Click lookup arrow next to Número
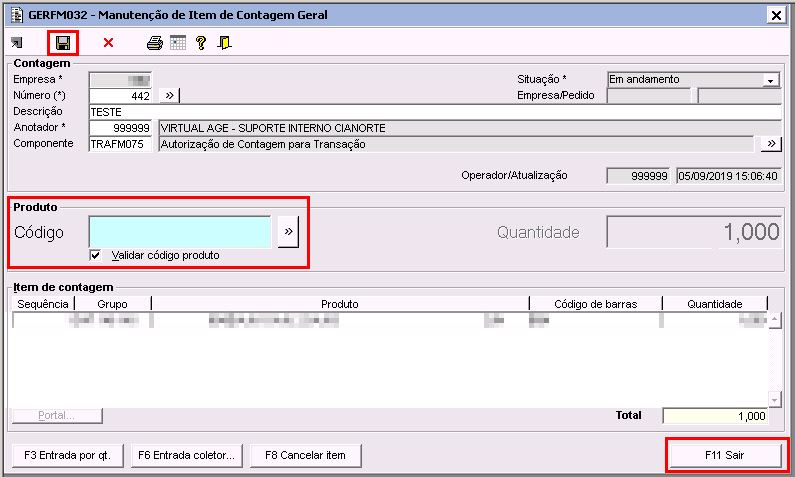795x477 pixels. click(169, 95)
